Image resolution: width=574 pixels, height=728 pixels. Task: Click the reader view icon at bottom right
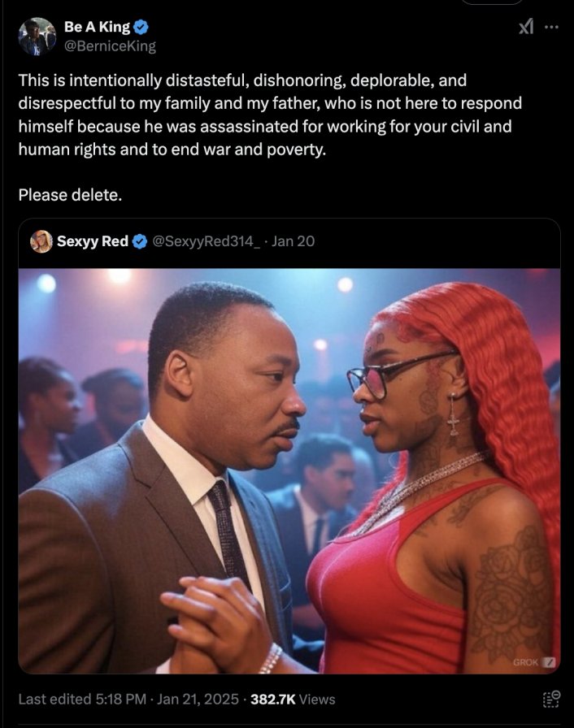(x=551, y=700)
